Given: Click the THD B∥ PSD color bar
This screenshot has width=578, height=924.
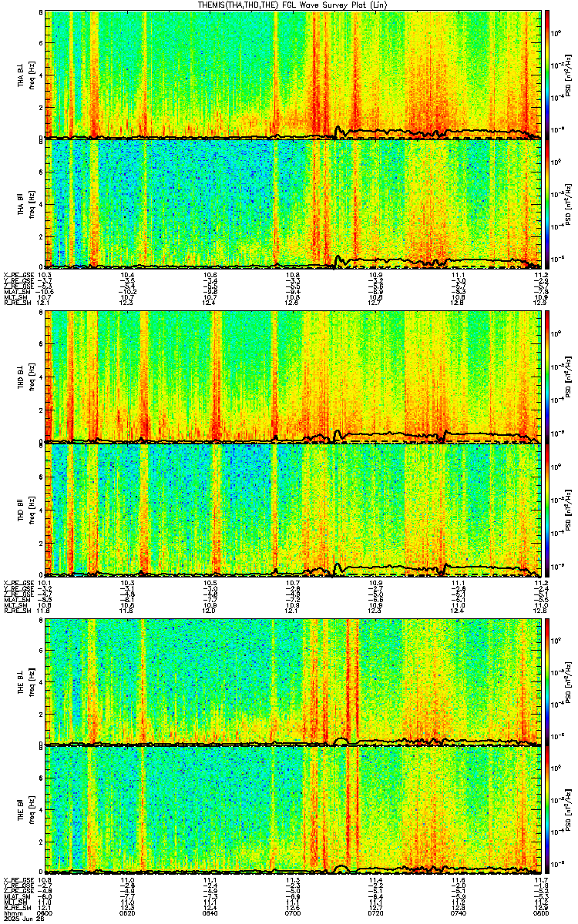Looking at the screenshot, I should tap(547, 509).
